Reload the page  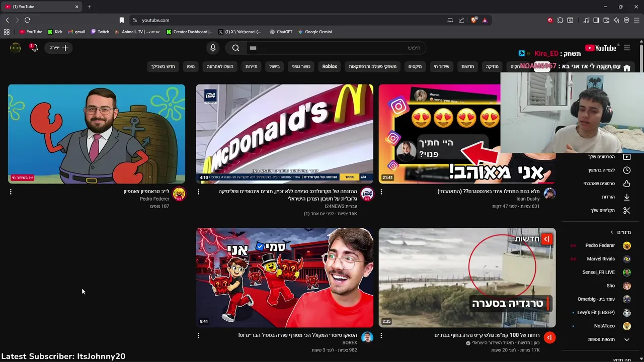[x=27, y=20]
